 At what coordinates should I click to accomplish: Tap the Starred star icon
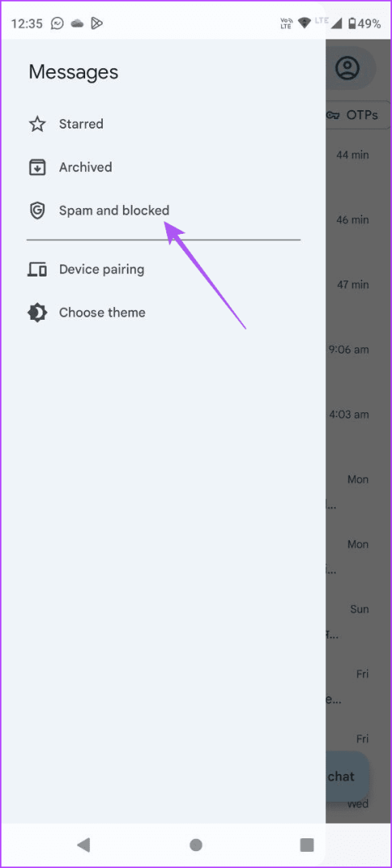[37, 124]
